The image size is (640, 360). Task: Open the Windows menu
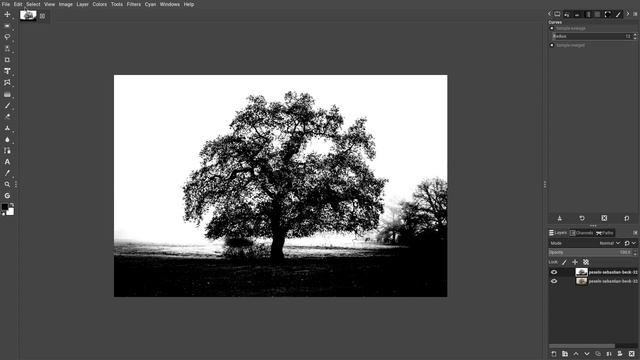coord(170,4)
